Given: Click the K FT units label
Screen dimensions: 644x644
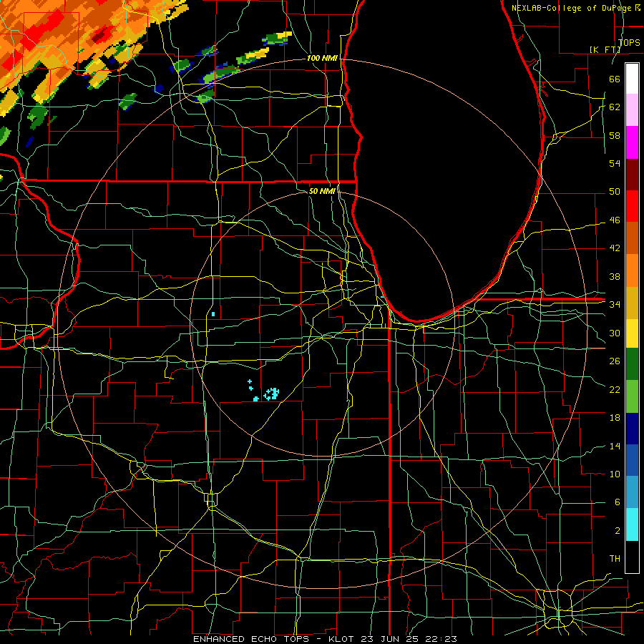Looking at the screenshot, I should pyautogui.click(x=605, y=49).
